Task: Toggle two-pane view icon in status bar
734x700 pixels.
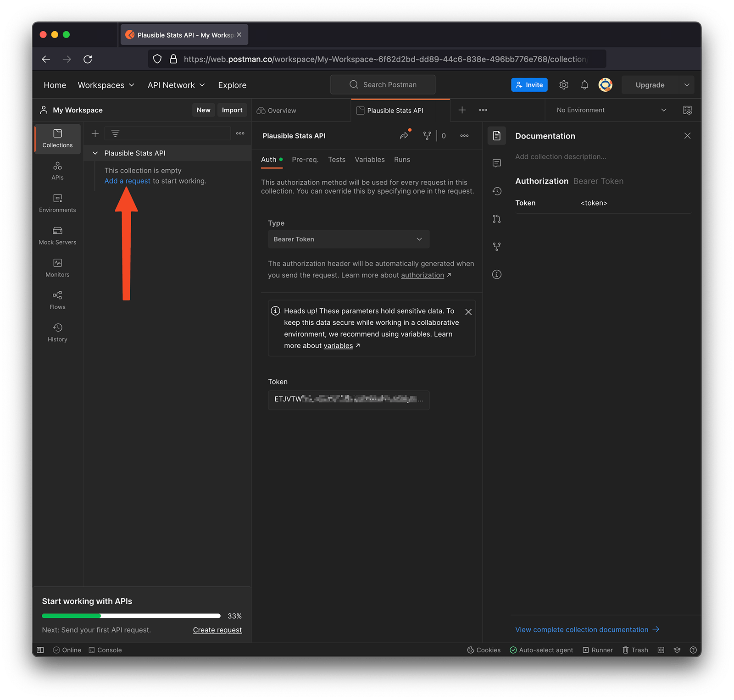Action: [x=661, y=650]
